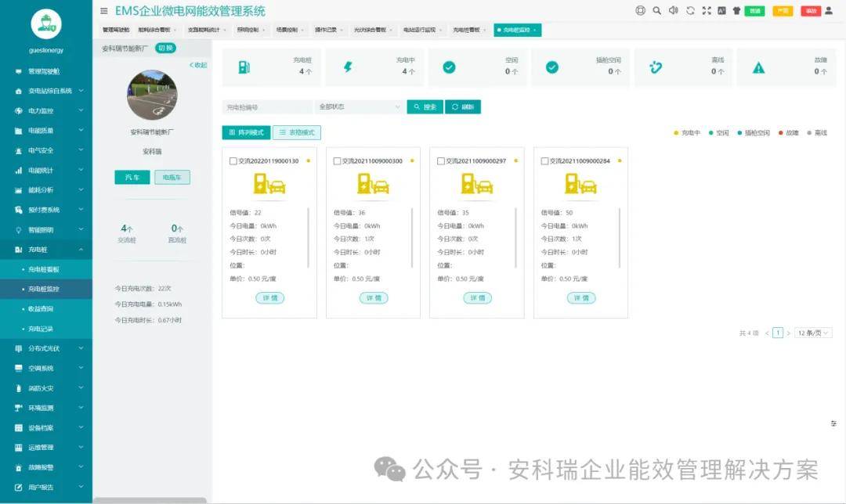Tick checkbox for charger 交流20211009000300

point(337,161)
